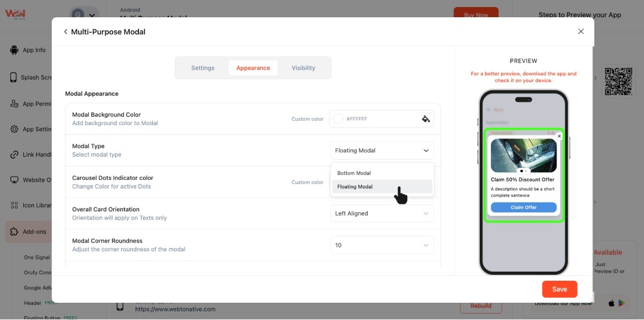Expand the Overall Card Orientation dropdown

382,214
